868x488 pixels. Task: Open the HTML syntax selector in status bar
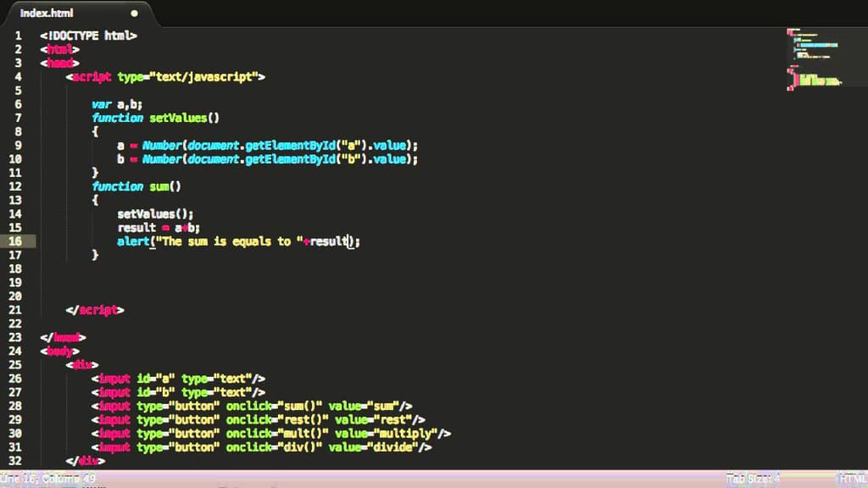(853, 479)
